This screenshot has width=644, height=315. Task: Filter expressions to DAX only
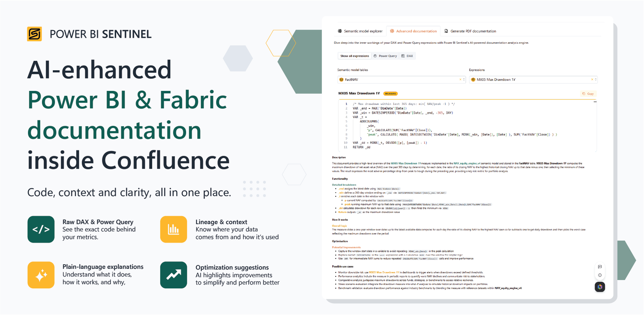click(407, 56)
